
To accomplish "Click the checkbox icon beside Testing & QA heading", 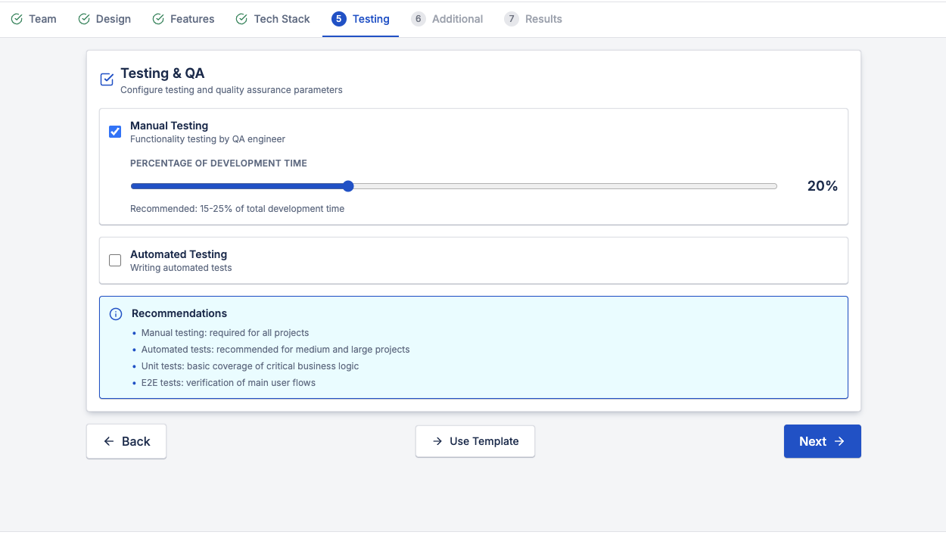I will [106, 79].
